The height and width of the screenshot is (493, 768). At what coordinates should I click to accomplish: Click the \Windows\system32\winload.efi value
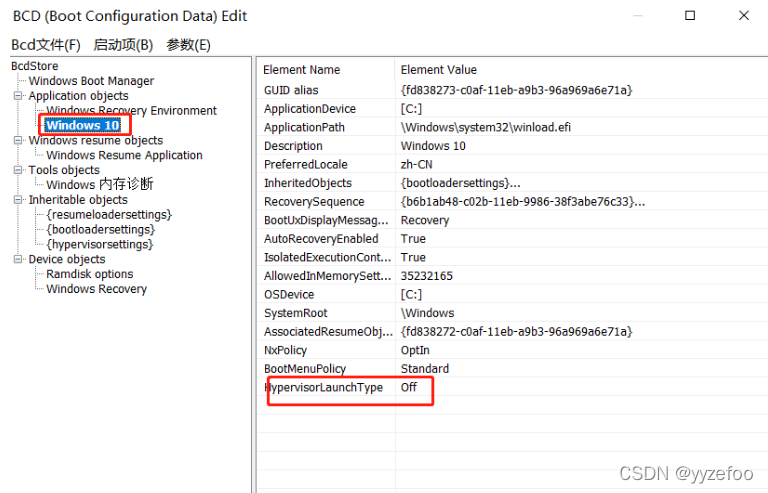[x=485, y=127]
